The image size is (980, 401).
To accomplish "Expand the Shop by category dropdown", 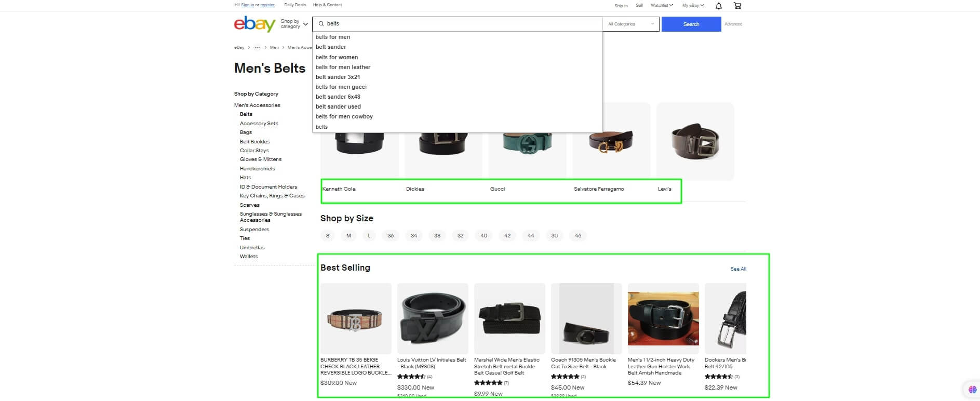I will 294,24.
